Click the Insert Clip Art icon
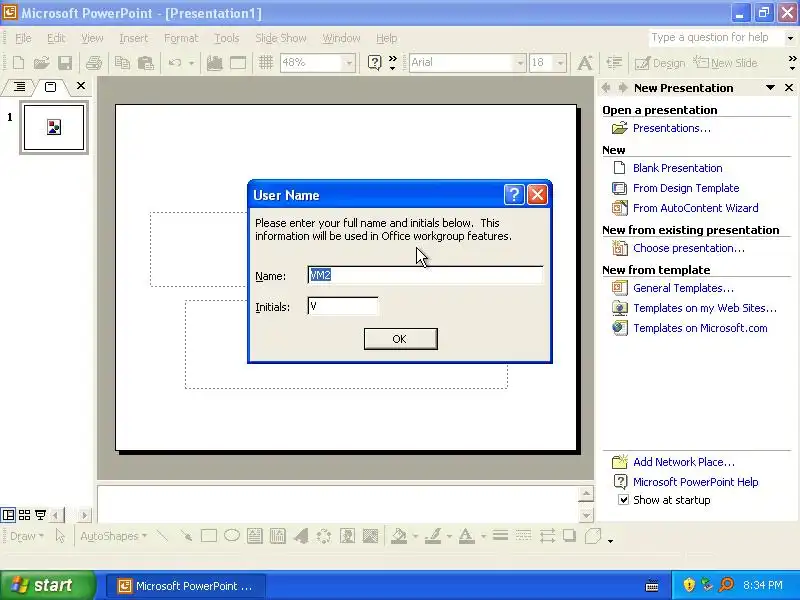This screenshot has height=600, width=800. point(347,536)
